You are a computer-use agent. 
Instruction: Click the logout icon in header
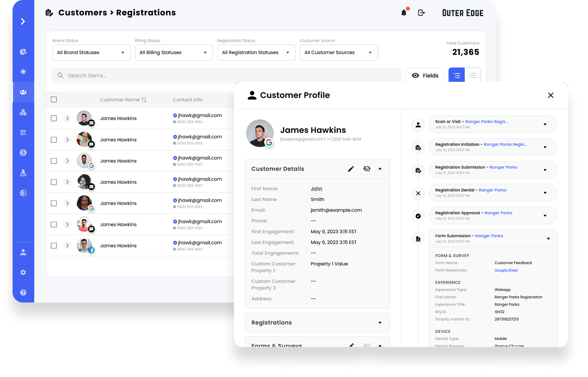pyautogui.click(x=421, y=13)
